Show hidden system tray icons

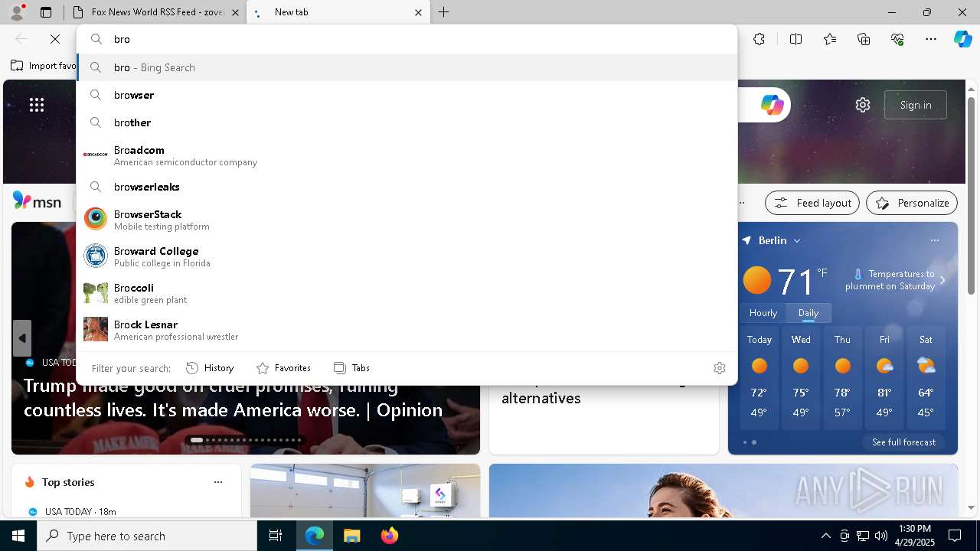click(x=825, y=536)
